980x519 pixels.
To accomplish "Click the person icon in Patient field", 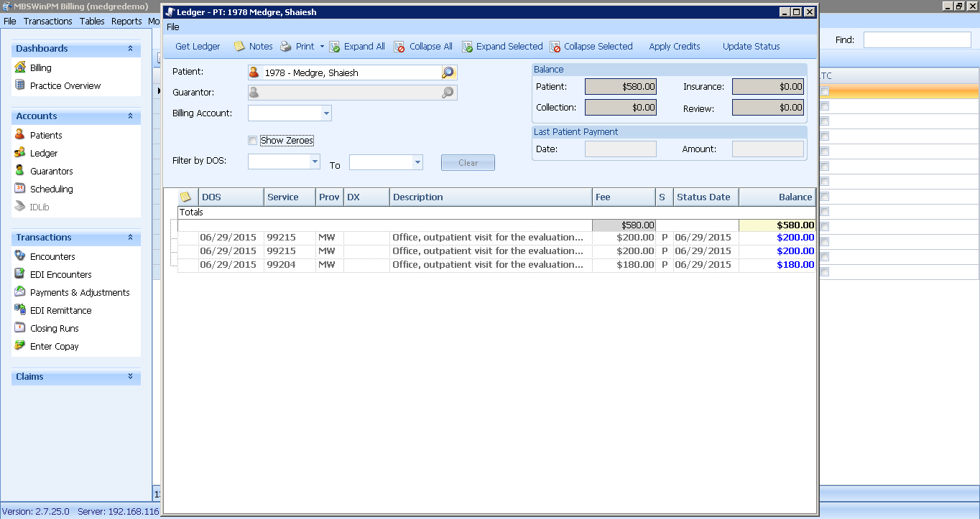I will 254,73.
